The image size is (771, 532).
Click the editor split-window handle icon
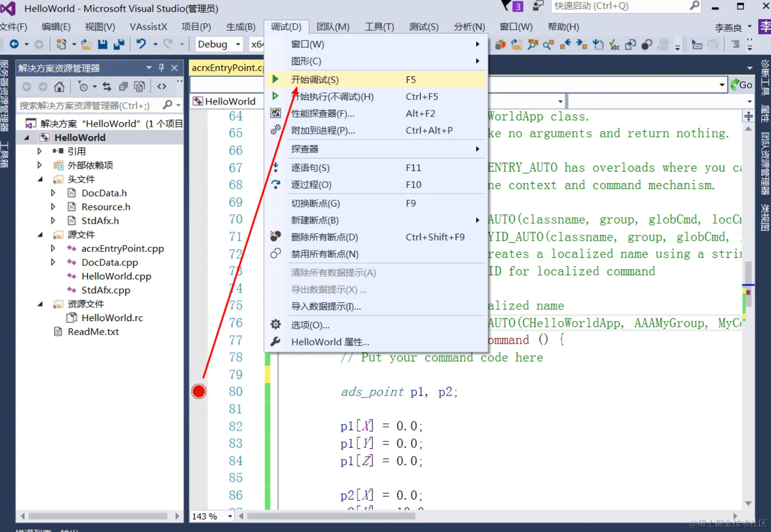[x=749, y=116]
